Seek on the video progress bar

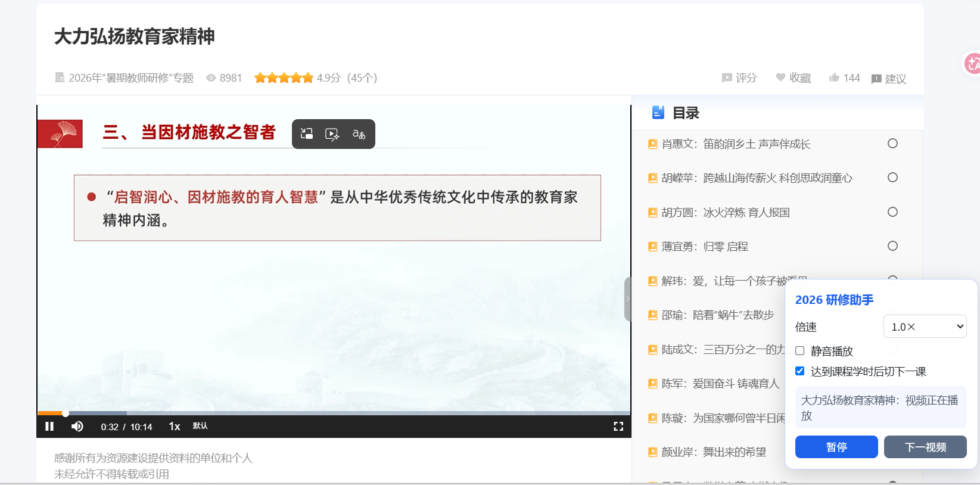pyautogui.click(x=334, y=413)
